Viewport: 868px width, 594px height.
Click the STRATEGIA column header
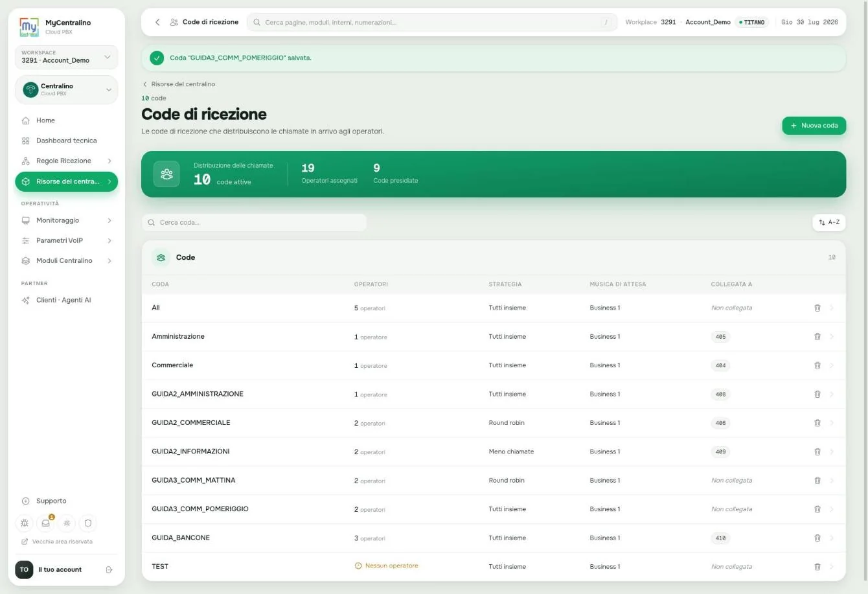tap(505, 284)
